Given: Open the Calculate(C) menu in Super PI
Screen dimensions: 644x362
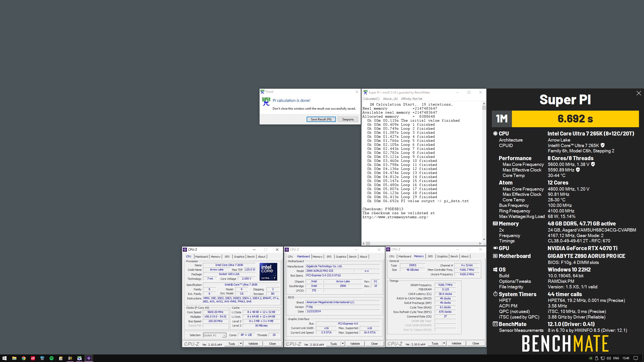Looking at the screenshot, I should point(371,99).
